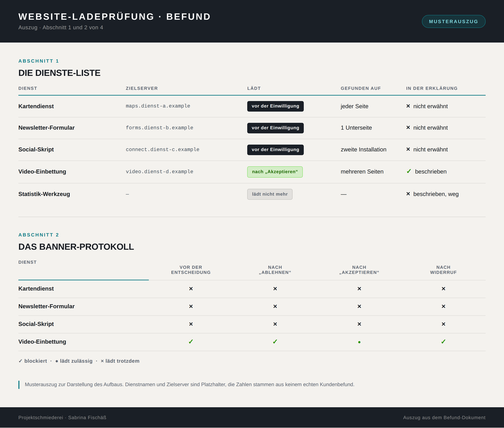The height and width of the screenshot is (428, 504).
Task: Click Kartendienst X under 'Vor der Entscheidung'
Action: 191,289
